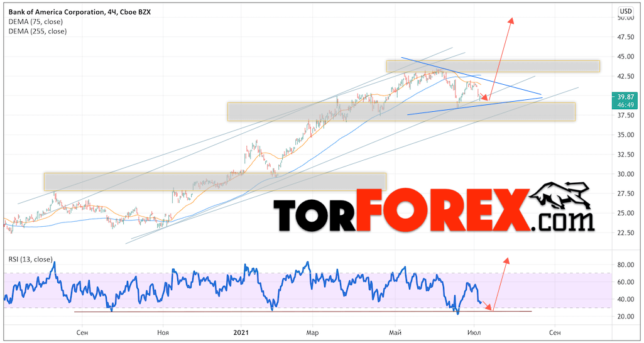Click the Мар time axis label

coord(312,332)
